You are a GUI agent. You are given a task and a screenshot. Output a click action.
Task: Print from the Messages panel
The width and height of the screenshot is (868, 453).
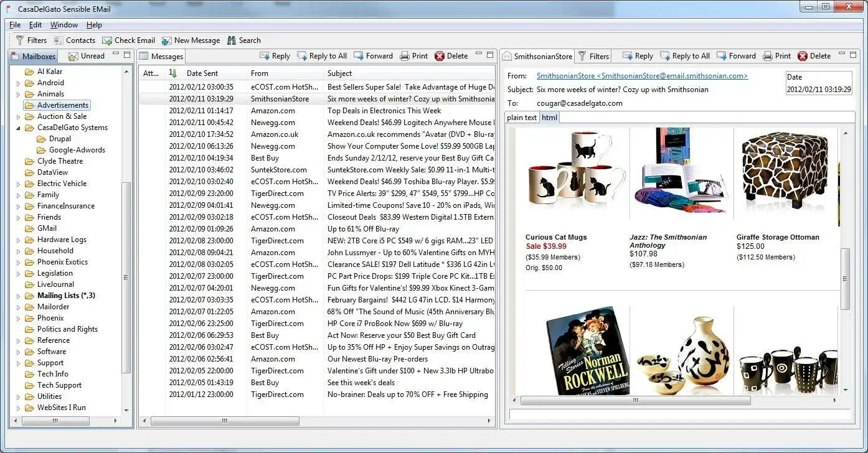coord(413,56)
